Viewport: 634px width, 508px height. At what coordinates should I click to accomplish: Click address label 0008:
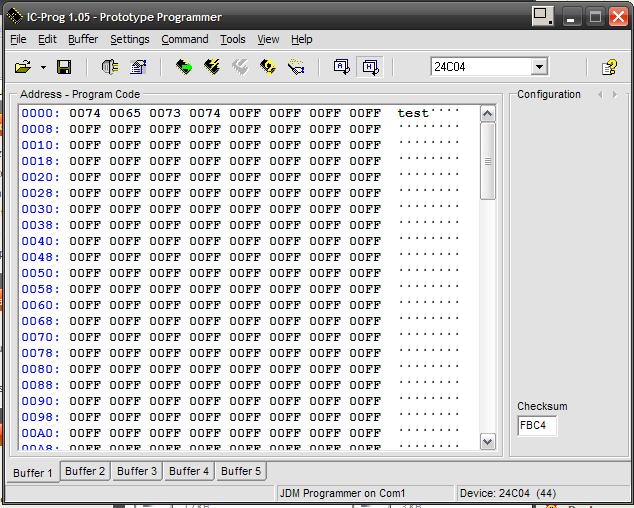coord(40,129)
